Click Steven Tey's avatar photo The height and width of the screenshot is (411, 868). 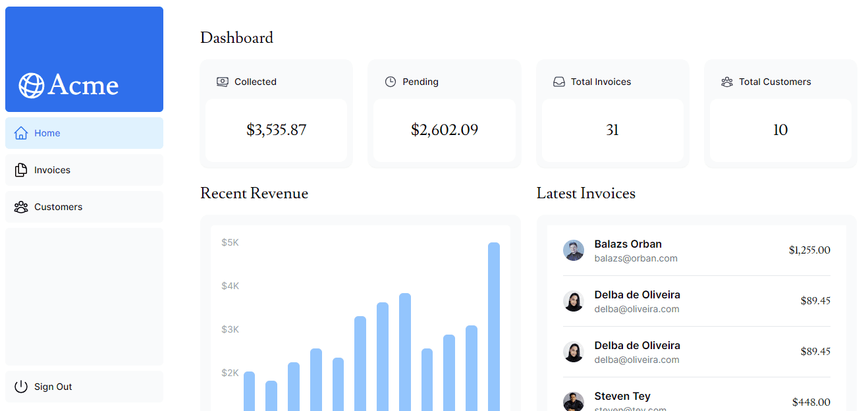(574, 401)
